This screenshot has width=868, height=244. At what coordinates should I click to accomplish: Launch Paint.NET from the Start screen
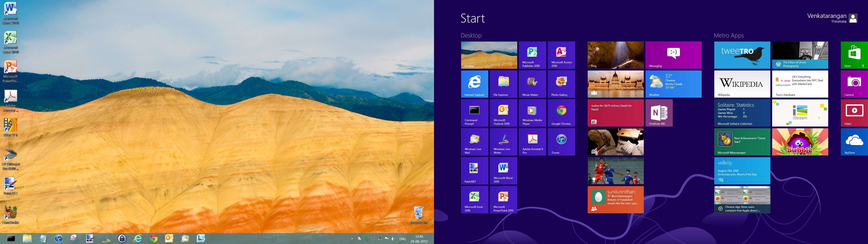474,171
